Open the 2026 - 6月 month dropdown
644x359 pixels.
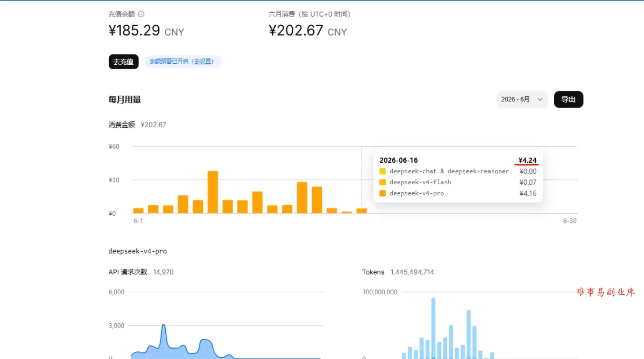522,100
